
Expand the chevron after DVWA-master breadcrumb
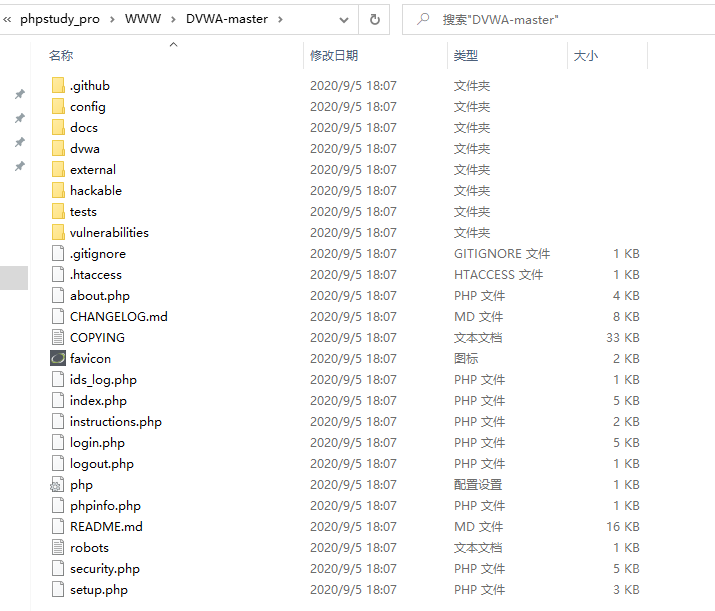pyautogui.click(x=280, y=19)
